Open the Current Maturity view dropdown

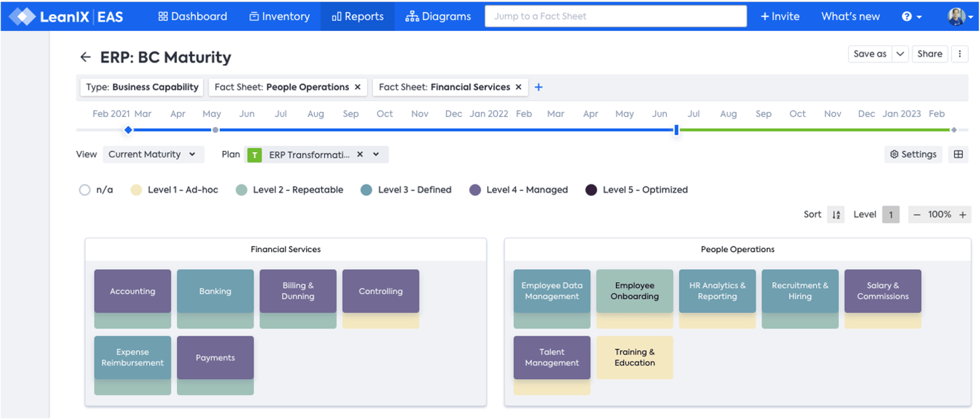tap(153, 154)
